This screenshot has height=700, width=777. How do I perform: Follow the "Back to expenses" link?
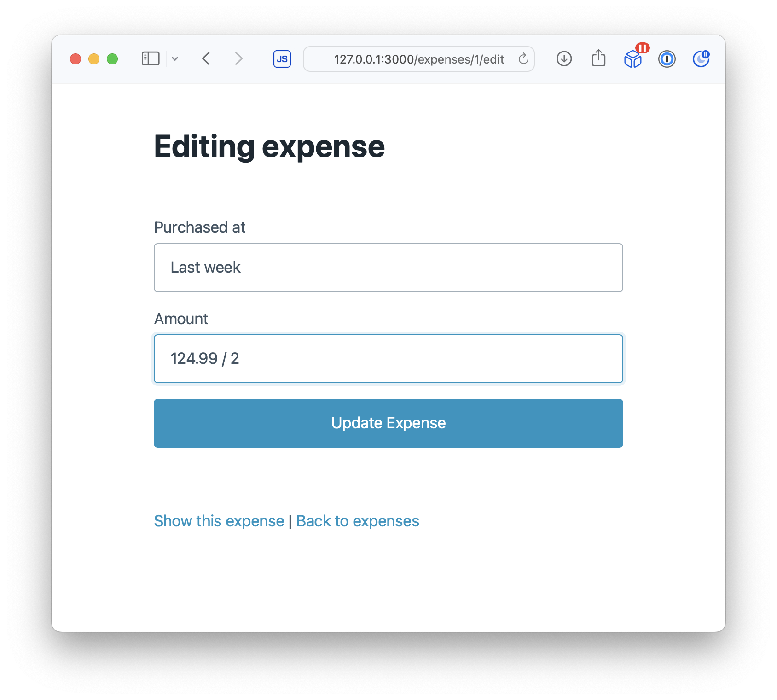point(358,521)
